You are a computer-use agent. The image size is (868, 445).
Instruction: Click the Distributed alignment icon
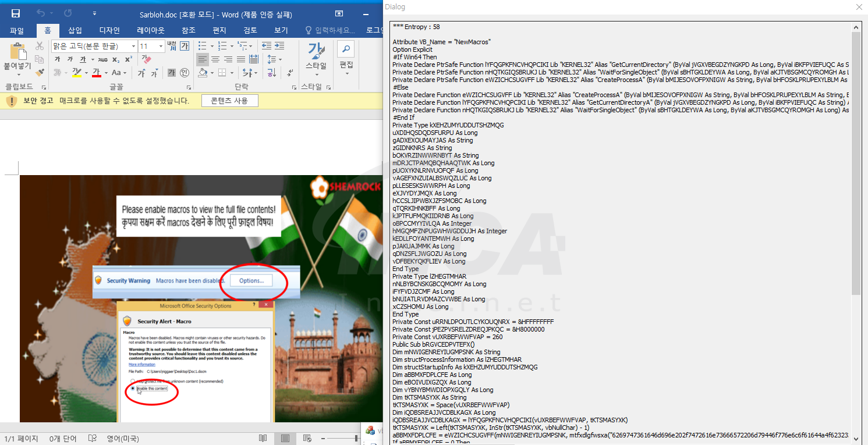(x=254, y=59)
